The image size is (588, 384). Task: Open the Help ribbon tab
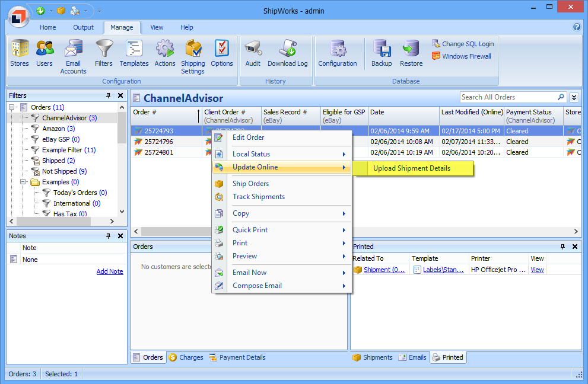pos(186,27)
